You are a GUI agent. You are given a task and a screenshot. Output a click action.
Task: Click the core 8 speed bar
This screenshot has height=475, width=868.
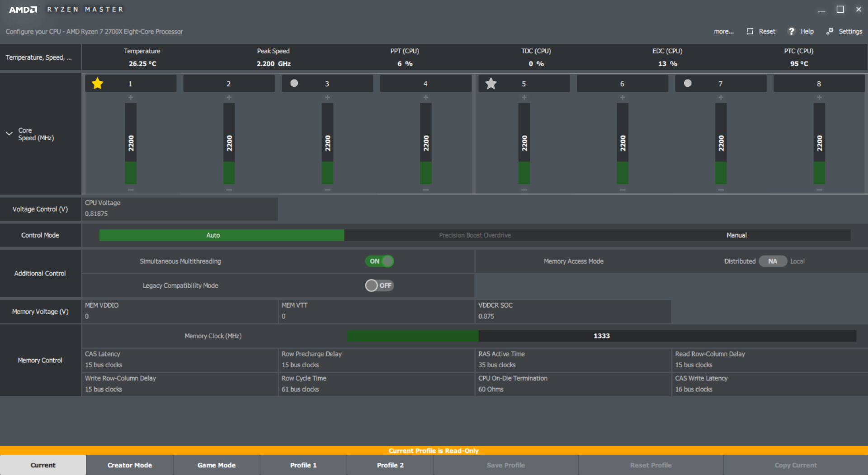(x=819, y=143)
